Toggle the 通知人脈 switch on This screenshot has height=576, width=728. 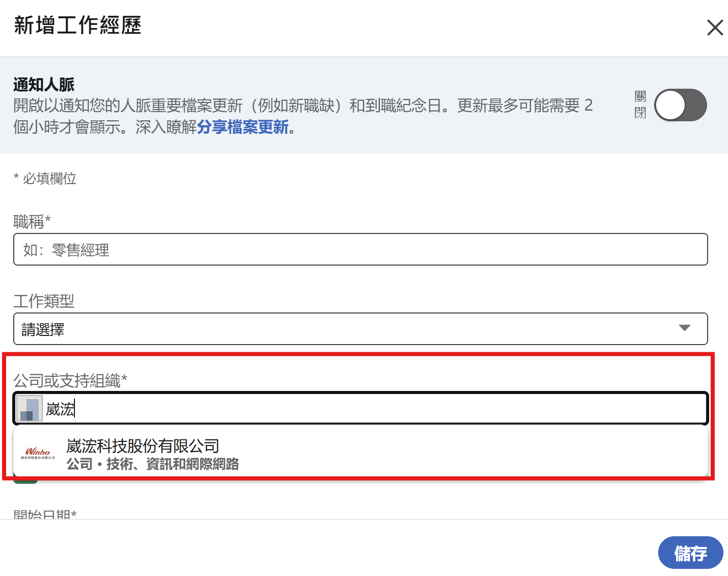click(680, 105)
